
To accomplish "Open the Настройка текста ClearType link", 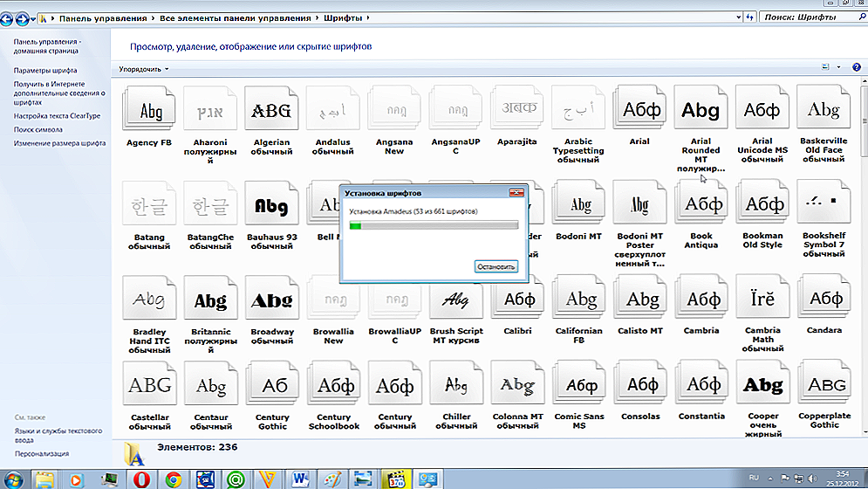I will point(57,116).
